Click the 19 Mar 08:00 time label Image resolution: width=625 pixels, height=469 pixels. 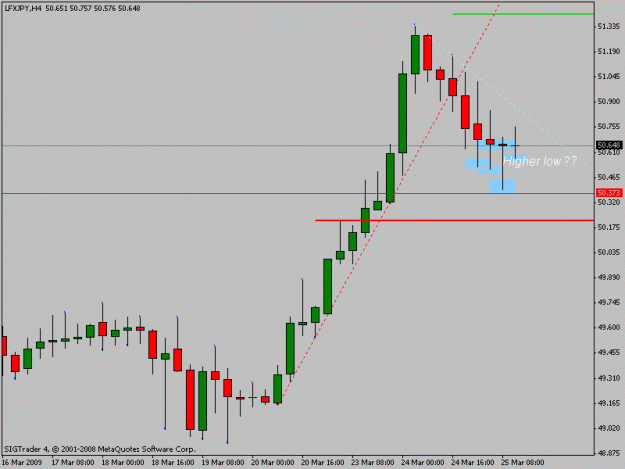tap(223, 463)
